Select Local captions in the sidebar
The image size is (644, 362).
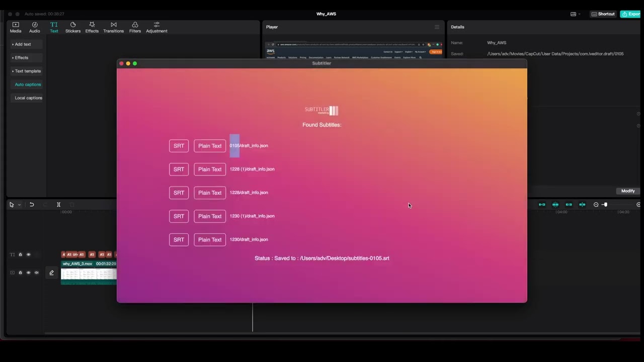point(27,98)
